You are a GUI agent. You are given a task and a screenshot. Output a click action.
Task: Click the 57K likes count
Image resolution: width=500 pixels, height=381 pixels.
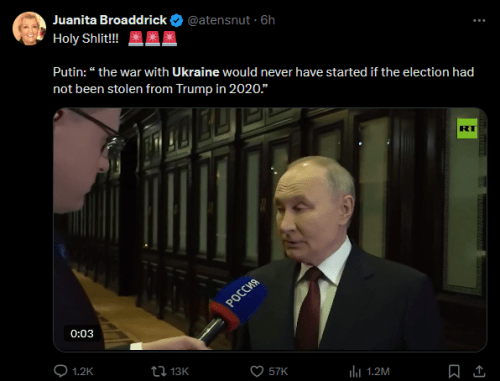pos(278,371)
